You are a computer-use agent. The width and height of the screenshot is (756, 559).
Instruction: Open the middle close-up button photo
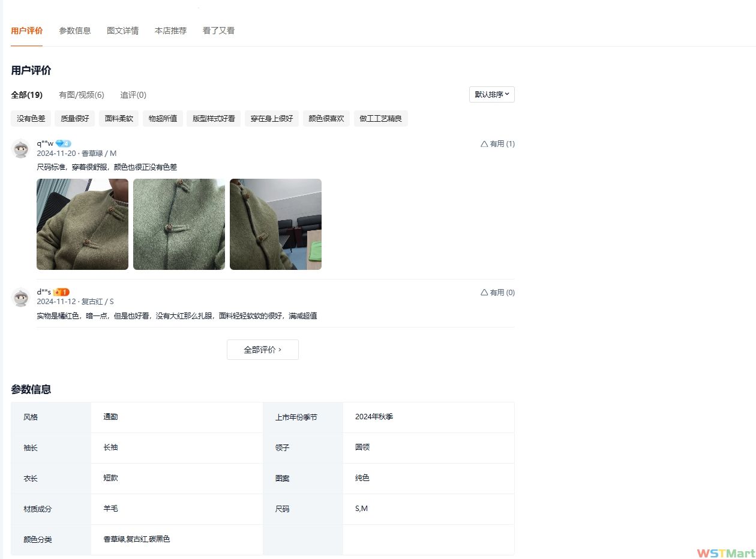pyautogui.click(x=179, y=224)
